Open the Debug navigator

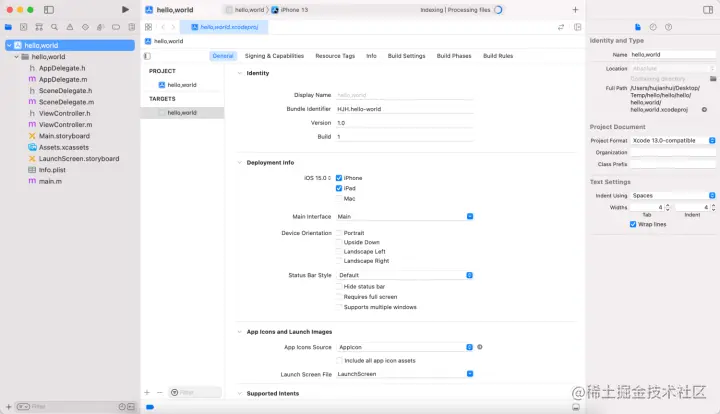[x=101, y=27]
